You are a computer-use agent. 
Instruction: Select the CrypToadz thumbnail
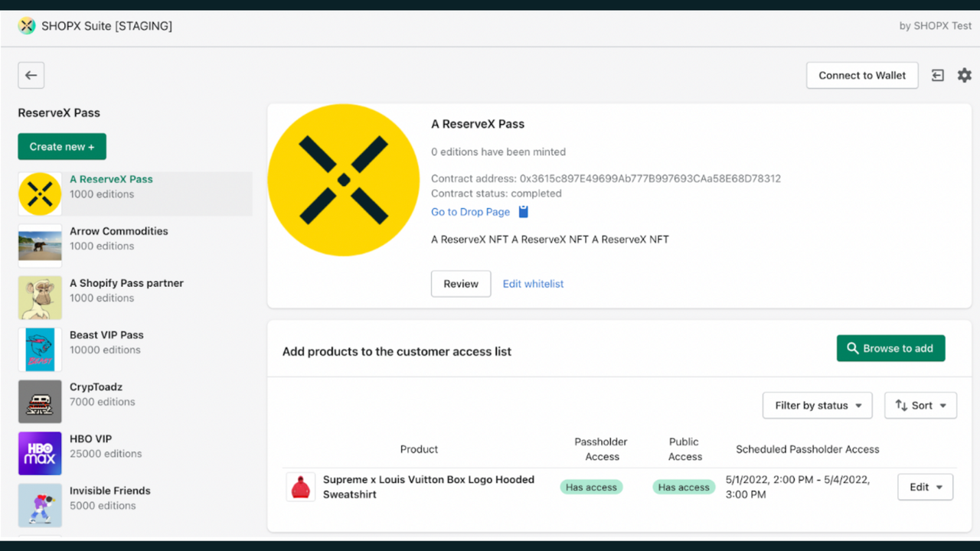click(x=40, y=402)
